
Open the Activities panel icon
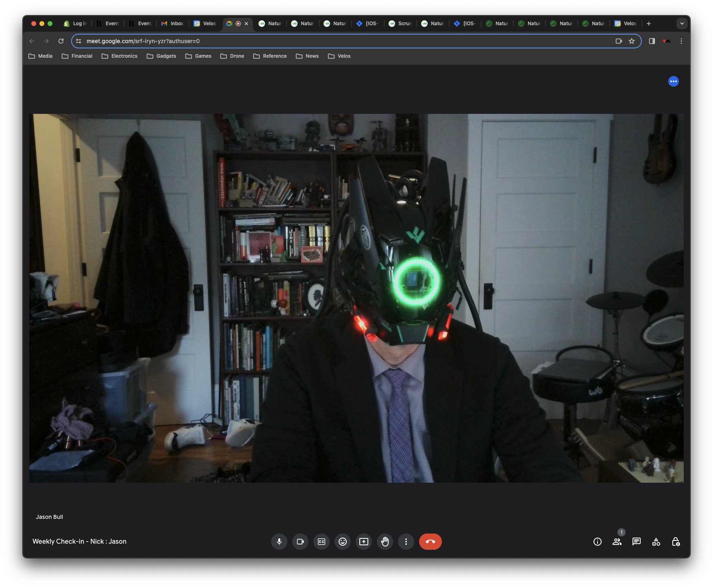click(x=656, y=541)
